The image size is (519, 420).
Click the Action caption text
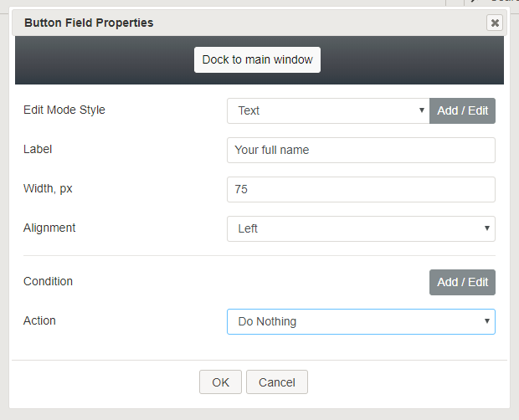[x=39, y=320]
